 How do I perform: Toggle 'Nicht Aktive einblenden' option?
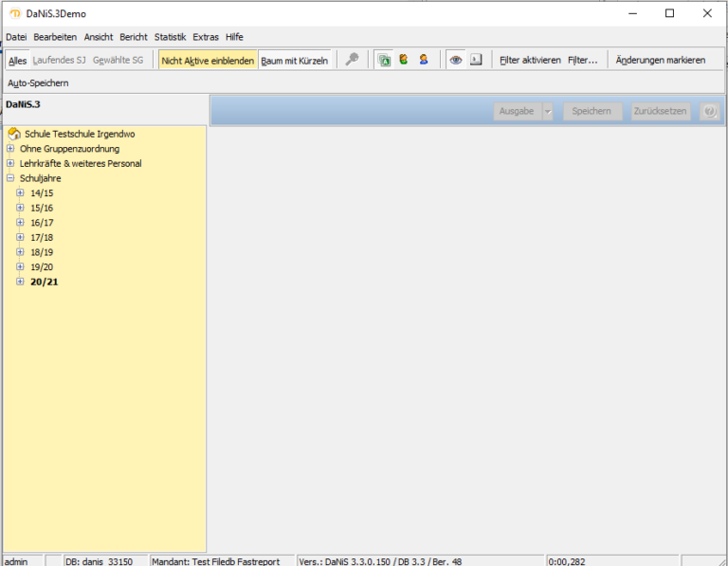(x=208, y=61)
